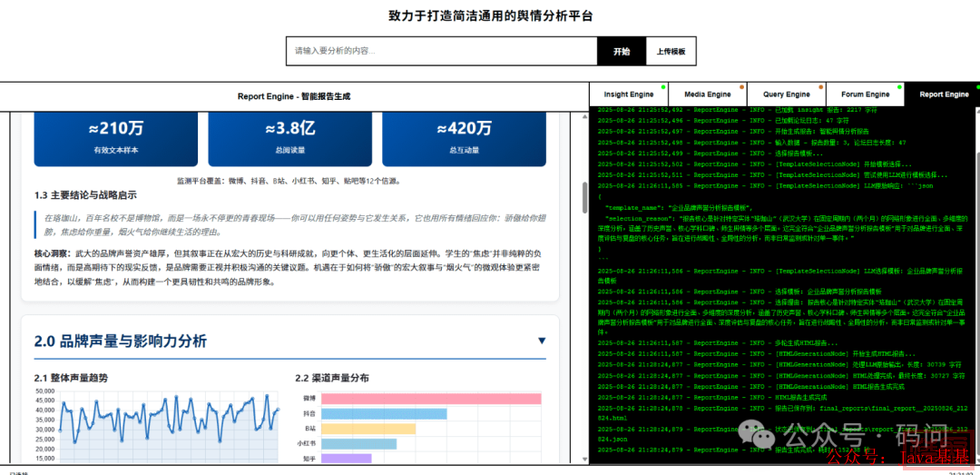980x475 pixels.
Task: Switch to the Insight Engine tab
Action: [x=629, y=94]
